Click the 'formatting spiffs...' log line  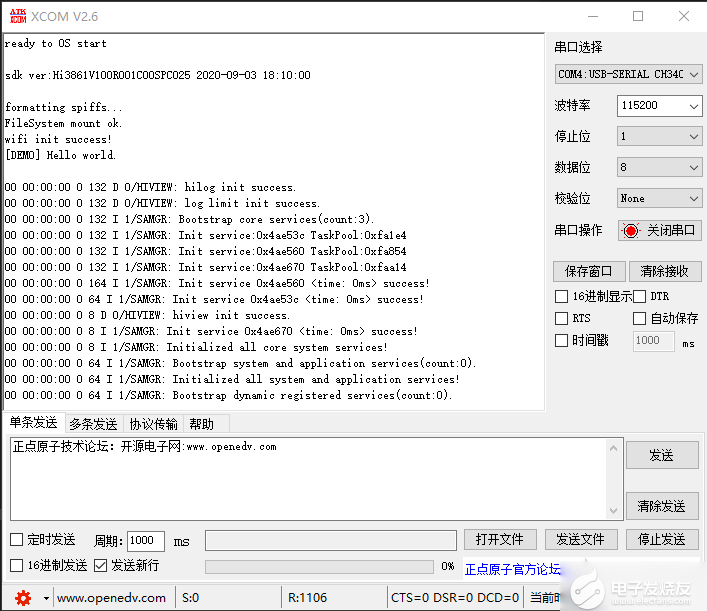[63, 107]
